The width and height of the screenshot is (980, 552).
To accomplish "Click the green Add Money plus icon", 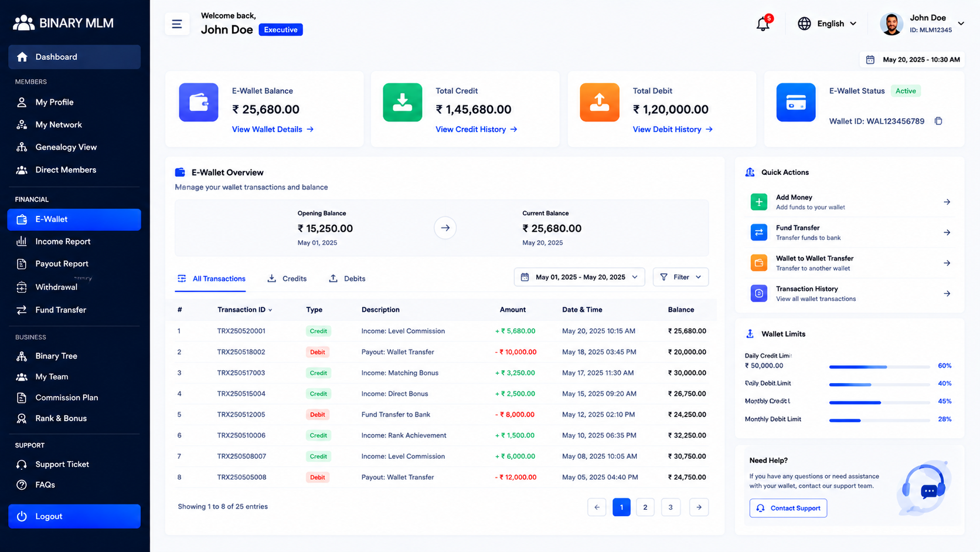I will click(x=758, y=202).
